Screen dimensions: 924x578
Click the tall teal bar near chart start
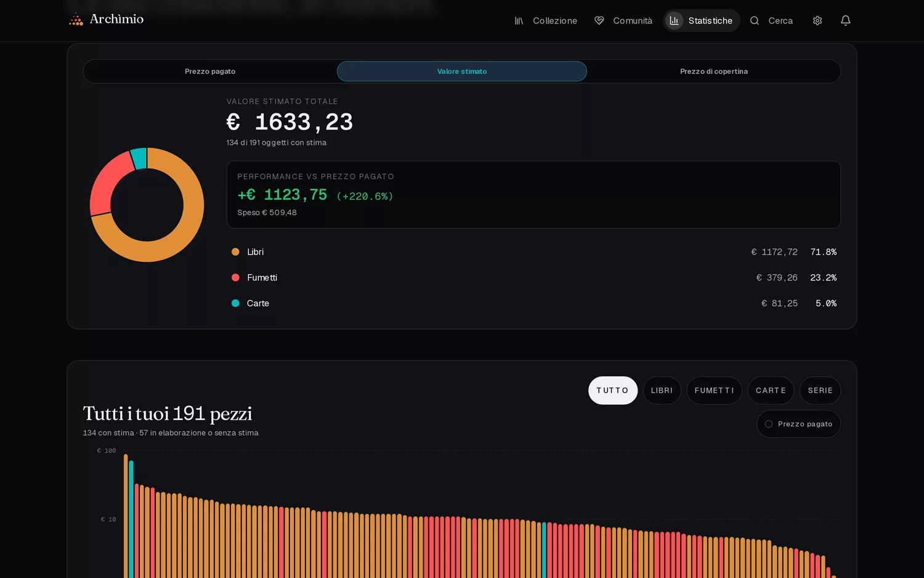click(x=131, y=519)
